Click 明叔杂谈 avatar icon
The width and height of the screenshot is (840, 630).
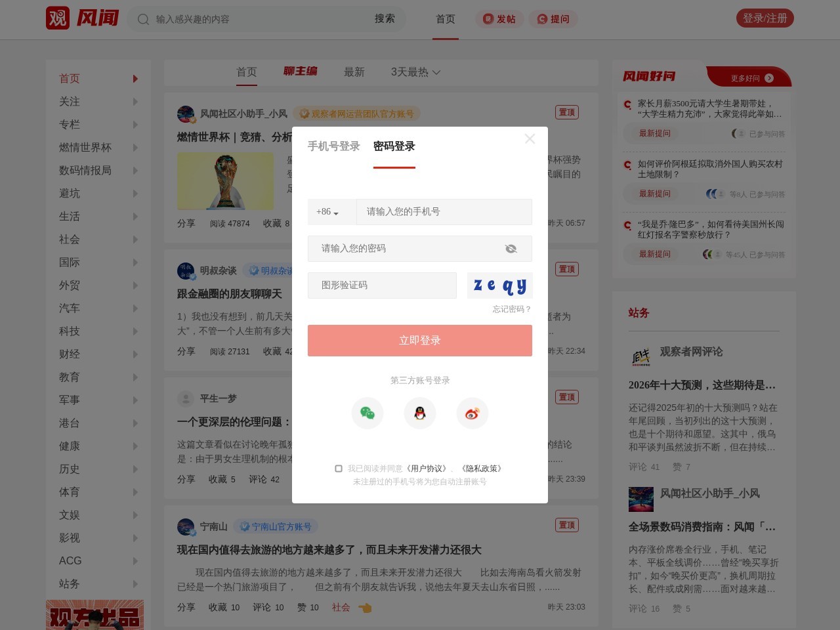tap(186, 271)
